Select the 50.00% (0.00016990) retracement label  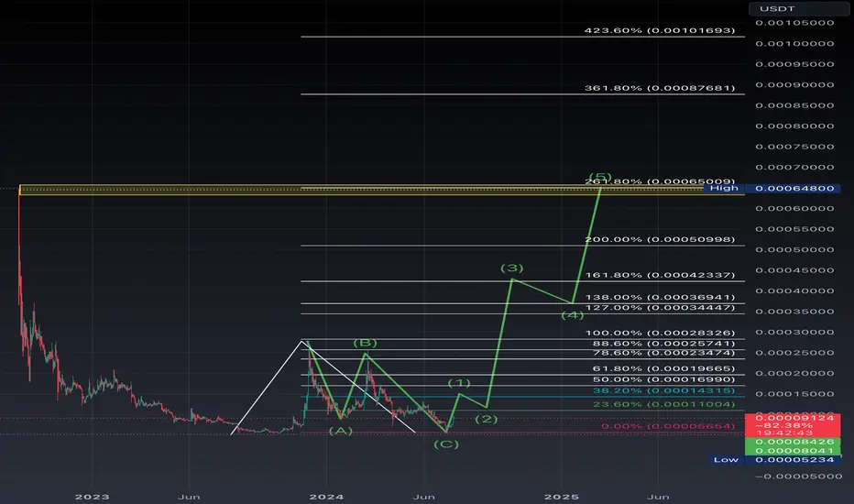point(663,379)
